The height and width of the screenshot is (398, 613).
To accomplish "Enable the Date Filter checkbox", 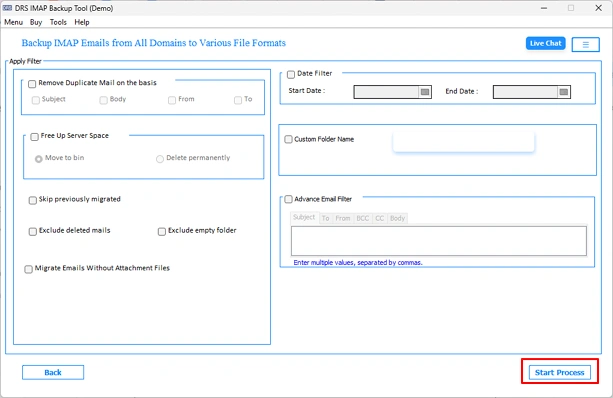I will pos(291,74).
